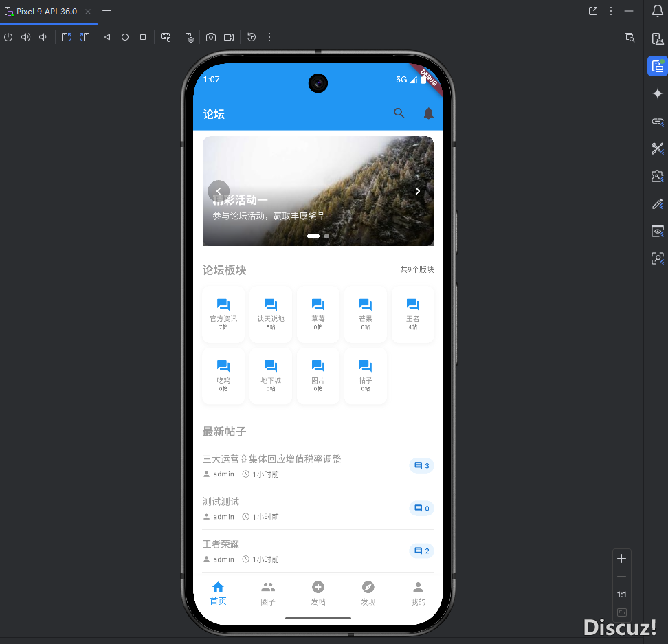Click the emulator power button icon

[8, 37]
